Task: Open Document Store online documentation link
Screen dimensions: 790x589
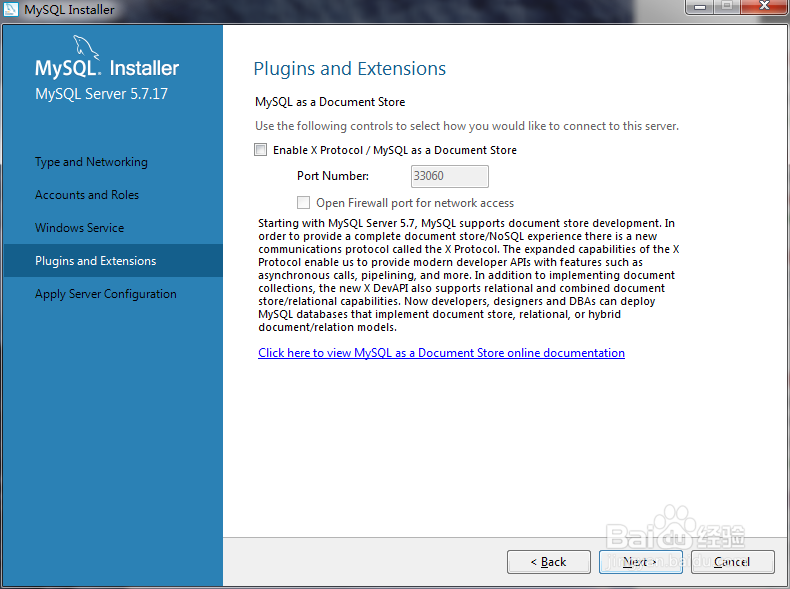Action: [441, 353]
